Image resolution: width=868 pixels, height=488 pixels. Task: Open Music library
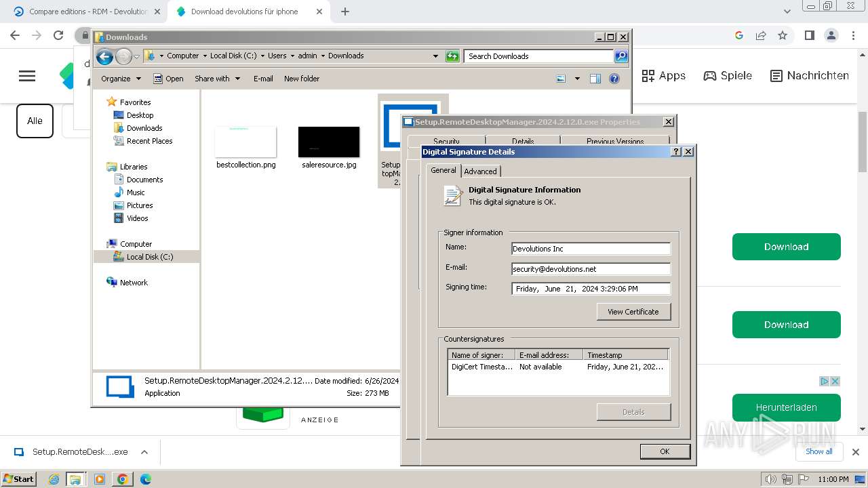tap(136, 192)
